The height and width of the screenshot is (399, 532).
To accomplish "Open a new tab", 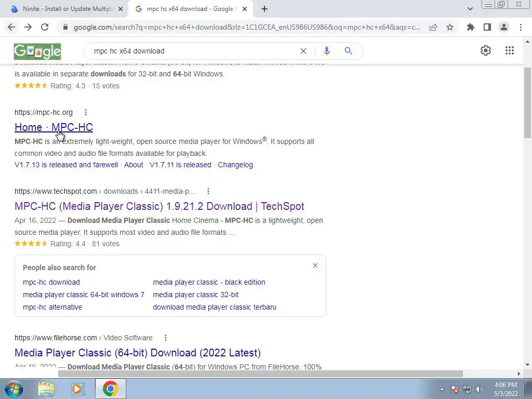I will coord(264,9).
